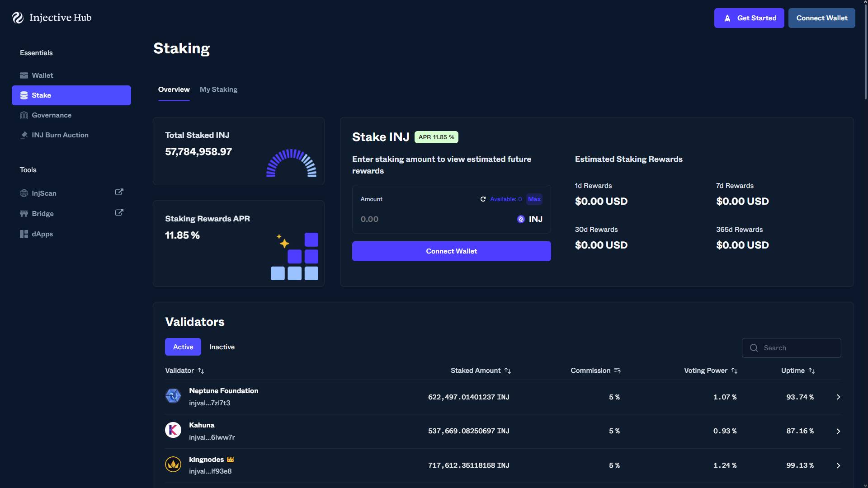Click the Stake coins icon in sidebar
The height and width of the screenshot is (488, 868).
click(24, 95)
